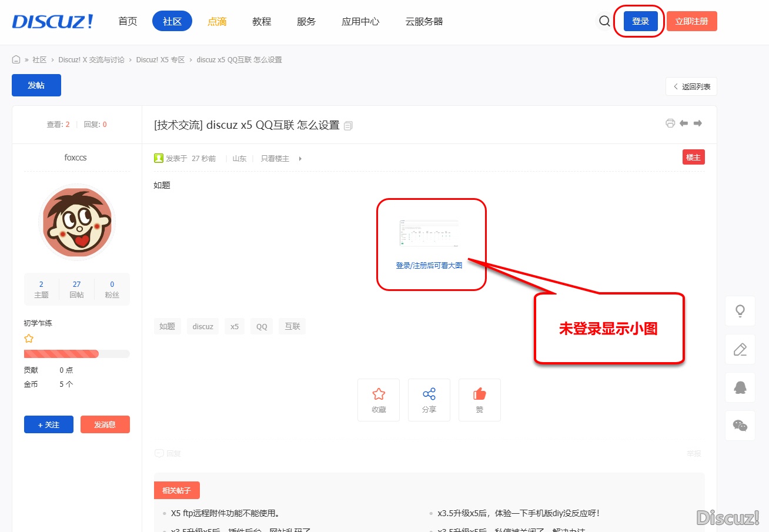Click the share icon 分享
The image size is (769, 532).
tap(429, 394)
